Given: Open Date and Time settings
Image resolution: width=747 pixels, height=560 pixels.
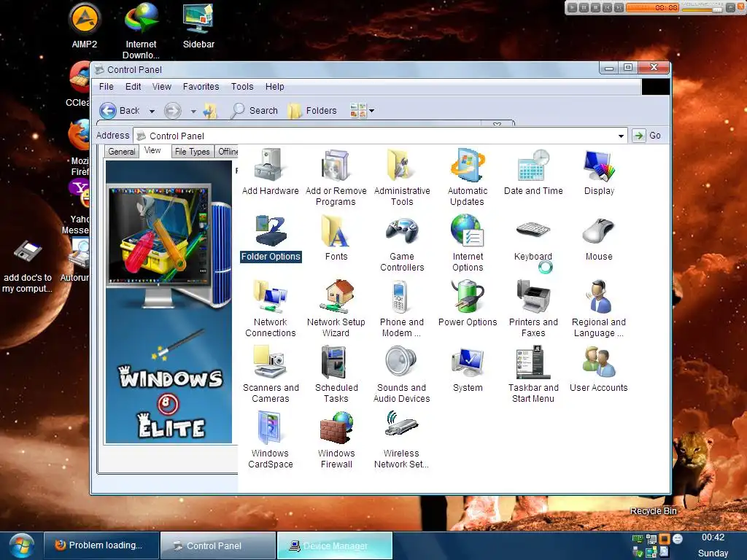Looking at the screenshot, I should tap(533, 171).
